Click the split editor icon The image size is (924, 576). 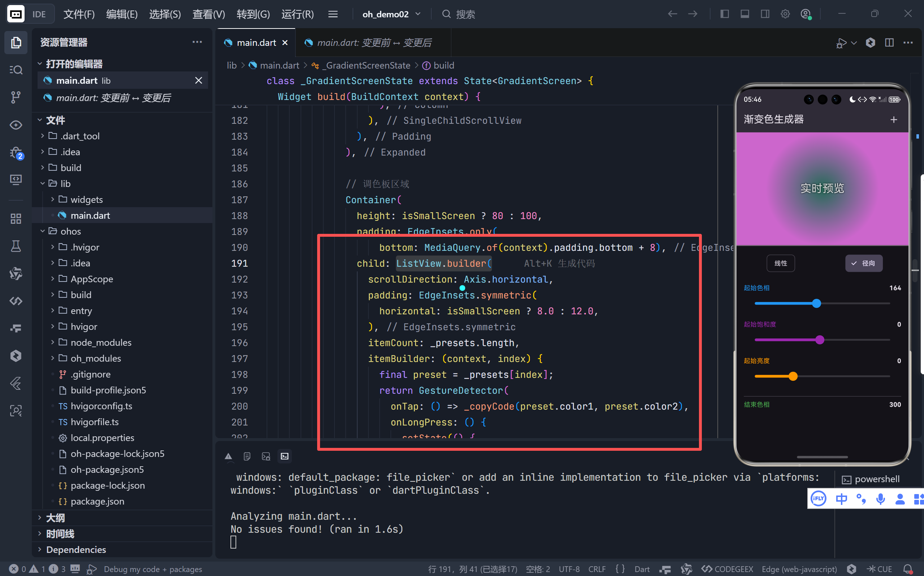(x=889, y=43)
